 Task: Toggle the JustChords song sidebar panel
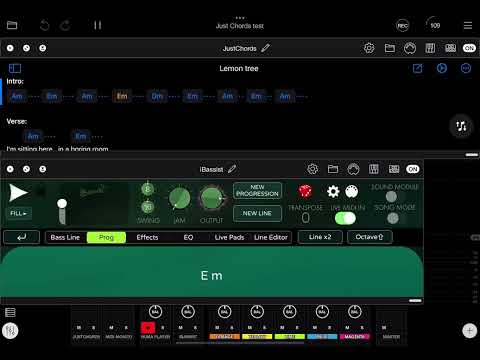(x=15, y=68)
